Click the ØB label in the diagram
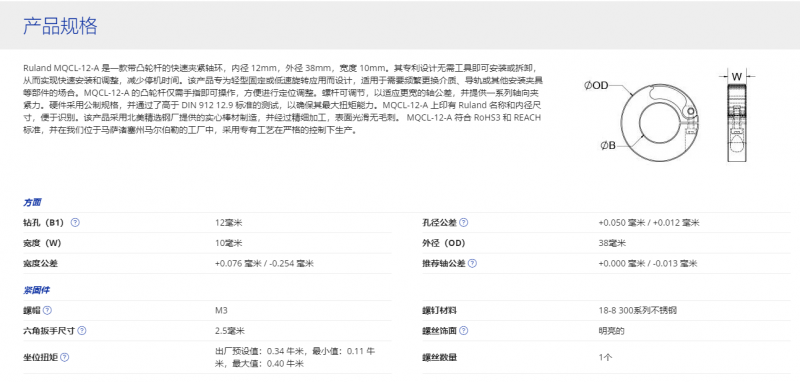The width and height of the screenshot is (800, 382). point(608,146)
